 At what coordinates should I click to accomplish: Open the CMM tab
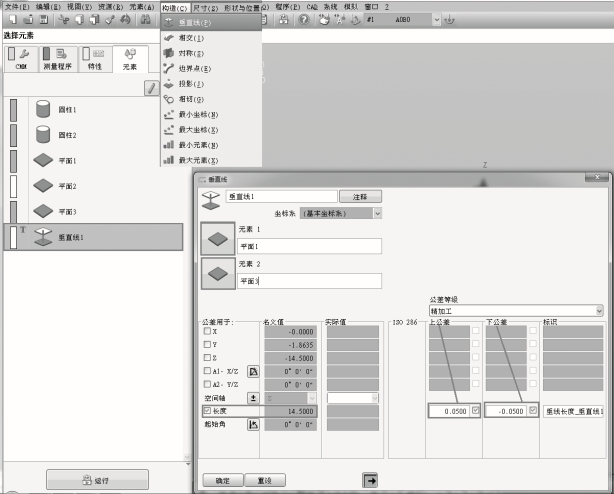coord(21,59)
